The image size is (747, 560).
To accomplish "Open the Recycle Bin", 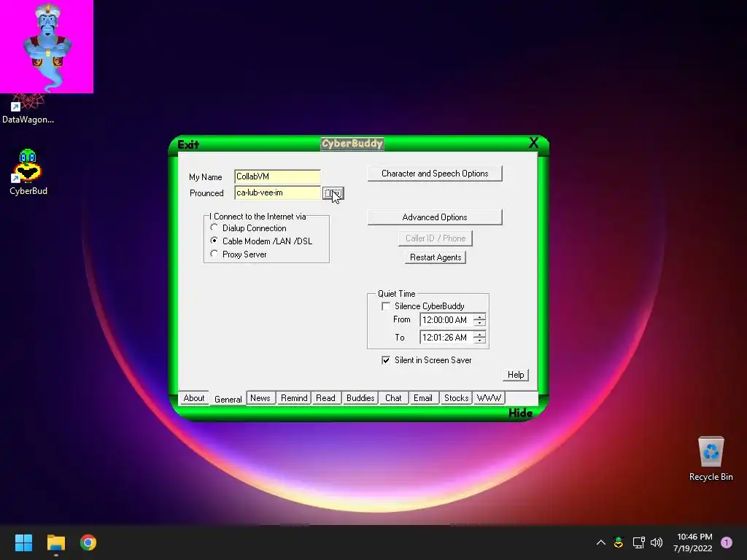I will pyautogui.click(x=711, y=459).
